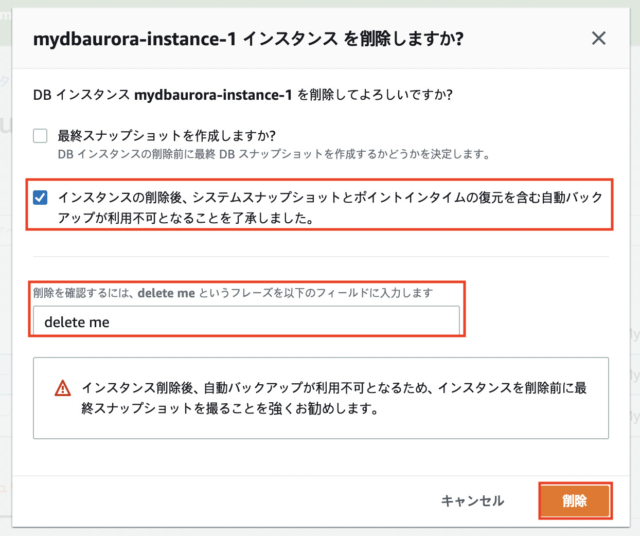Uncheck the automatic backup acknowledgement checkbox
Viewport: 640px width, 536px height.
(x=40, y=198)
